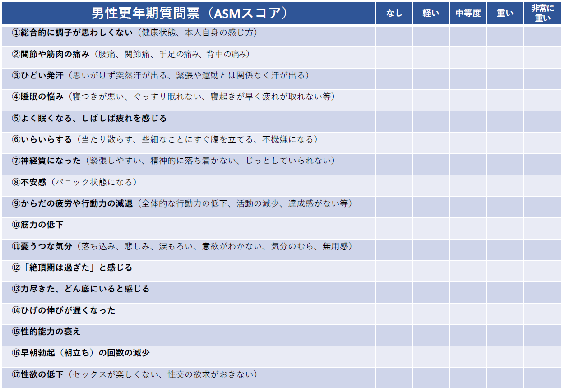Mark 重い for ④睡眠の悩み

coord(505,100)
